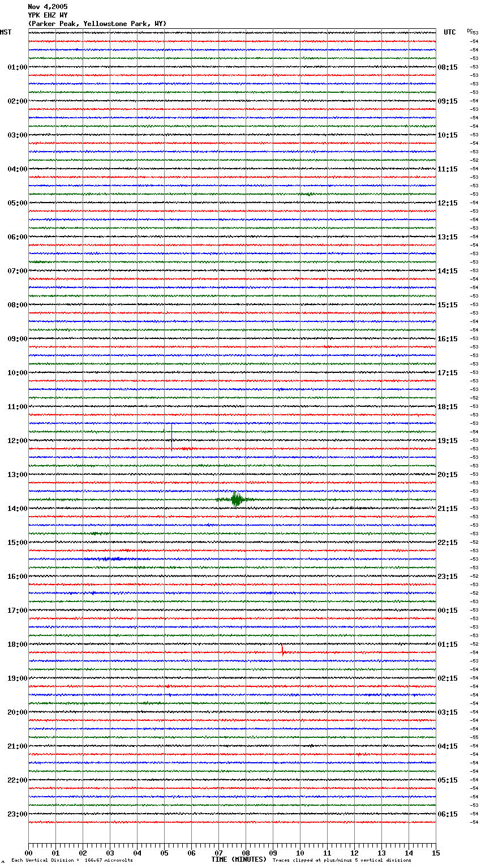Image resolution: width=481 pixels, height=868 pixels.
Task: Select the 03:00 MST time label
Action: [18, 135]
